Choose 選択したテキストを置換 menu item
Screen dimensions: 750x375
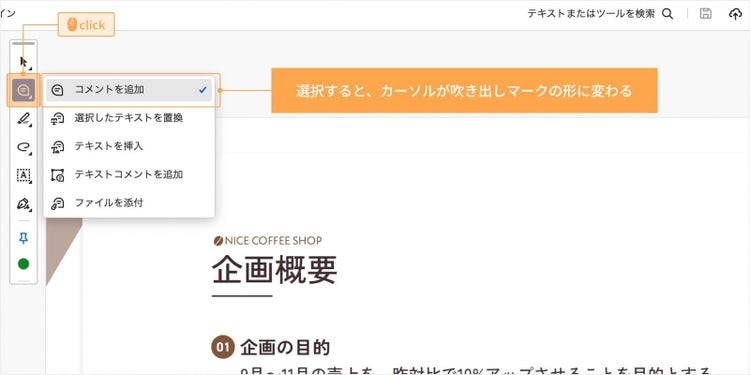click(129, 118)
